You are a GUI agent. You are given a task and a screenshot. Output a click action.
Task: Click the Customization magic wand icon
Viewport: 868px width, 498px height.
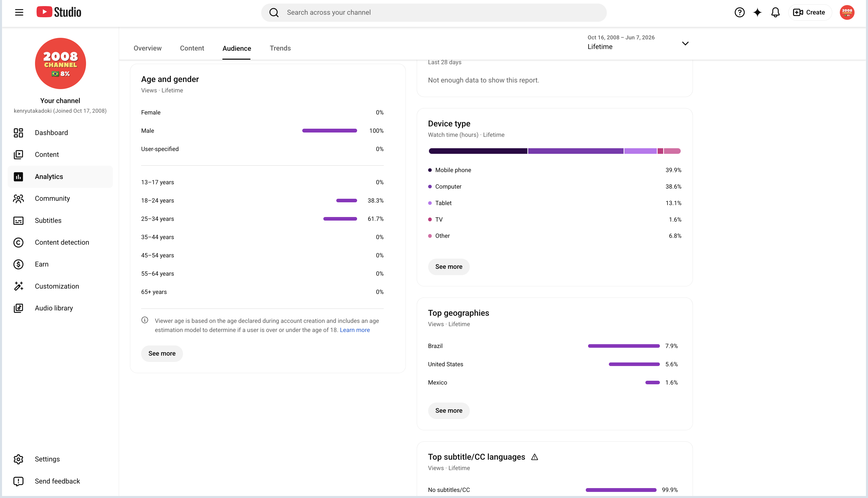[x=19, y=286]
